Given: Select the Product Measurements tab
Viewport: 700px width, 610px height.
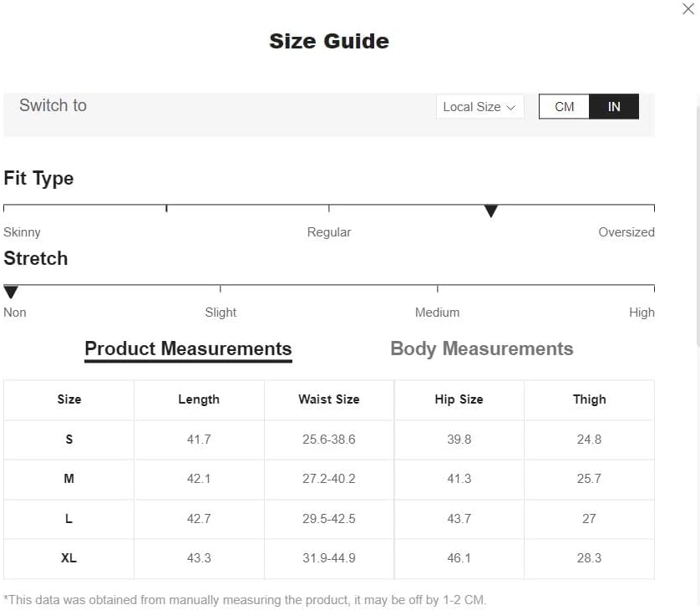Looking at the screenshot, I should [x=188, y=349].
